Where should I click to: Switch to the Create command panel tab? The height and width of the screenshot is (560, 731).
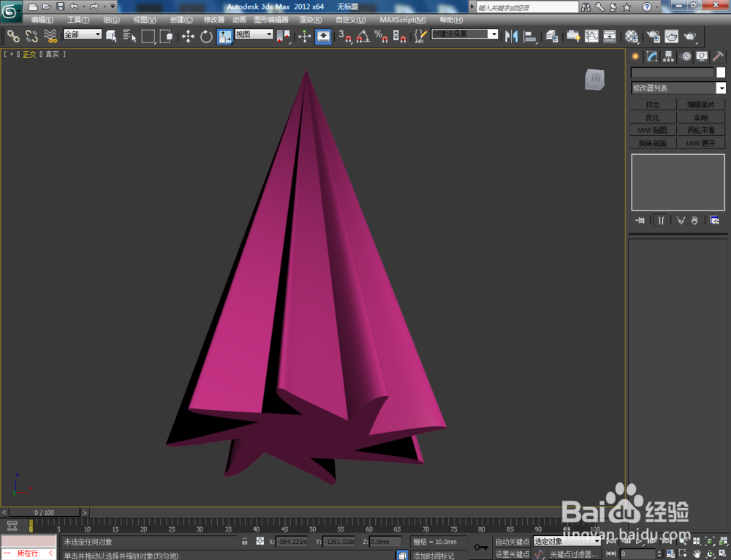635,56
